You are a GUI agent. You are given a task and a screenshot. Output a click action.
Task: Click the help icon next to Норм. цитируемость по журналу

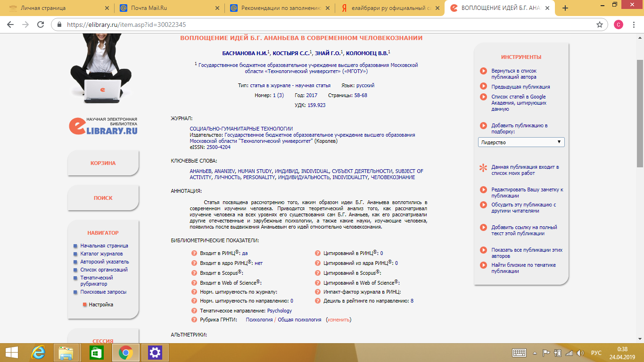tap(194, 292)
